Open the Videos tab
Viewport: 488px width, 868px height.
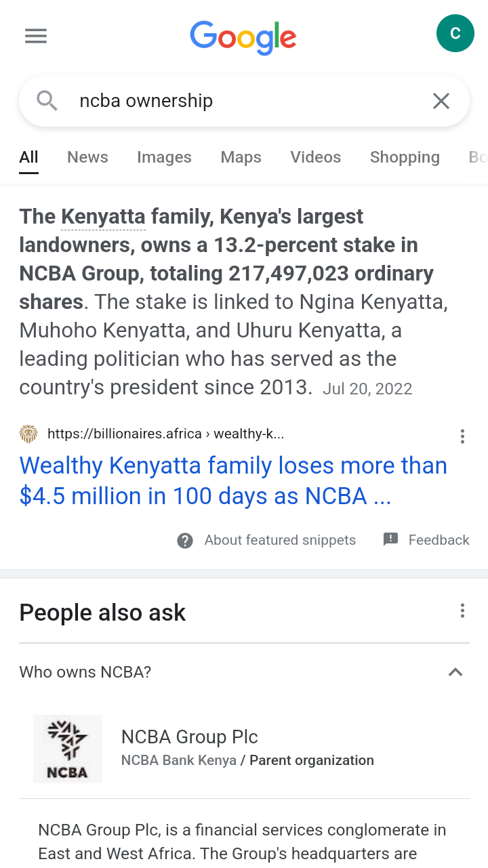coord(315,157)
